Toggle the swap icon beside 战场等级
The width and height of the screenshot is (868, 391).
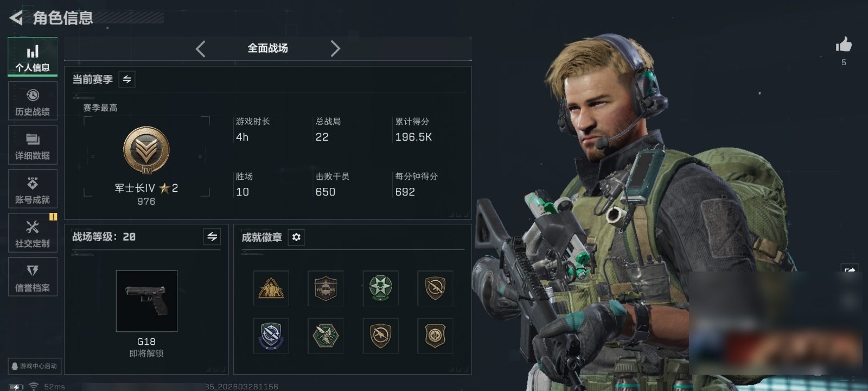[212, 237]
